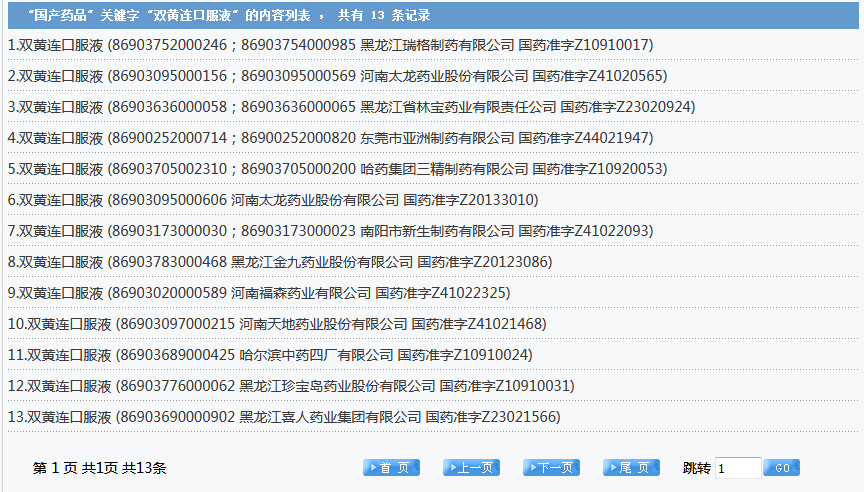Image resolution: width=864 pixels, height=492 pixels.
Task: Go to first page with 首页 button
Action: pyautogui.click(x=391, y=468)
